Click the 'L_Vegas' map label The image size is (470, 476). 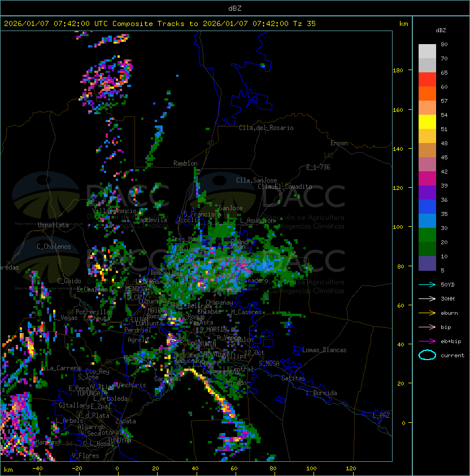click(x=66, y=318)
